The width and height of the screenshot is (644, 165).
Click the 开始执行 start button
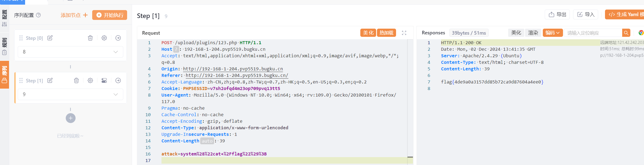pyautogui.click(x=110, y=15)
